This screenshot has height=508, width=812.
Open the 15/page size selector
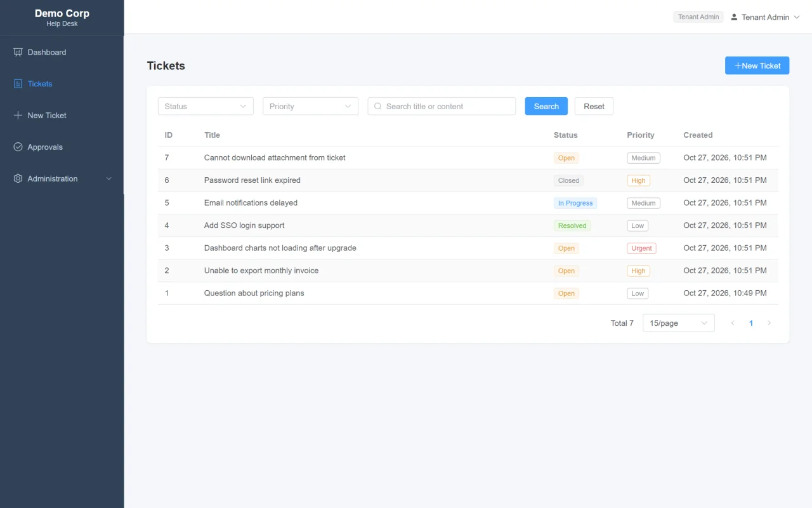point(679,323)
